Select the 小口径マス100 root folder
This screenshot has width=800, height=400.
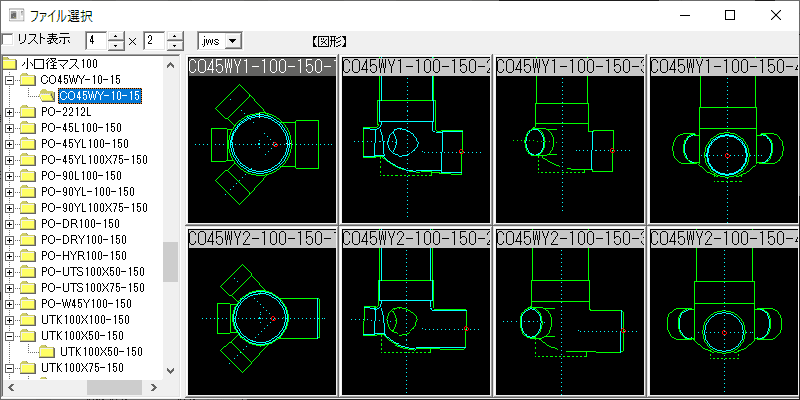click(x=59, y=64)
